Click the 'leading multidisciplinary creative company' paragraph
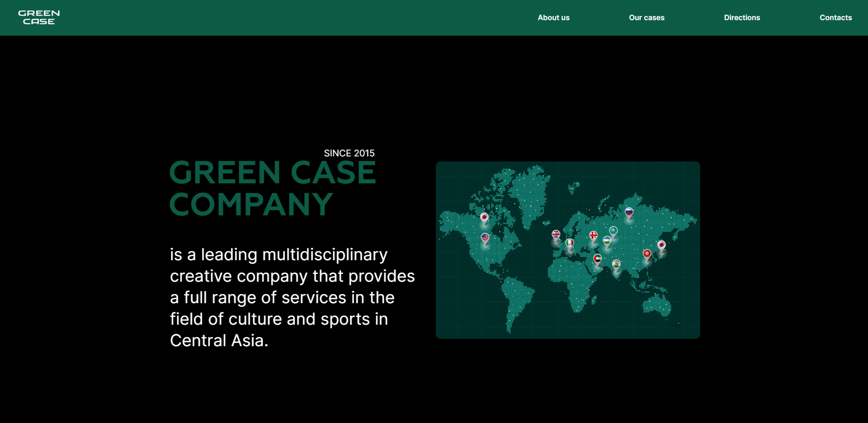 tap(292, 297)
